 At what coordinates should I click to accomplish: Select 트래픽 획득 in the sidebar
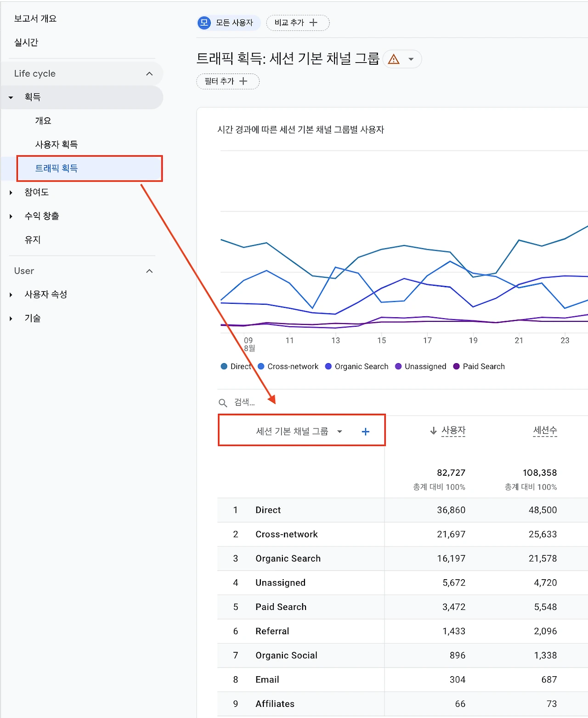point(57,168)
